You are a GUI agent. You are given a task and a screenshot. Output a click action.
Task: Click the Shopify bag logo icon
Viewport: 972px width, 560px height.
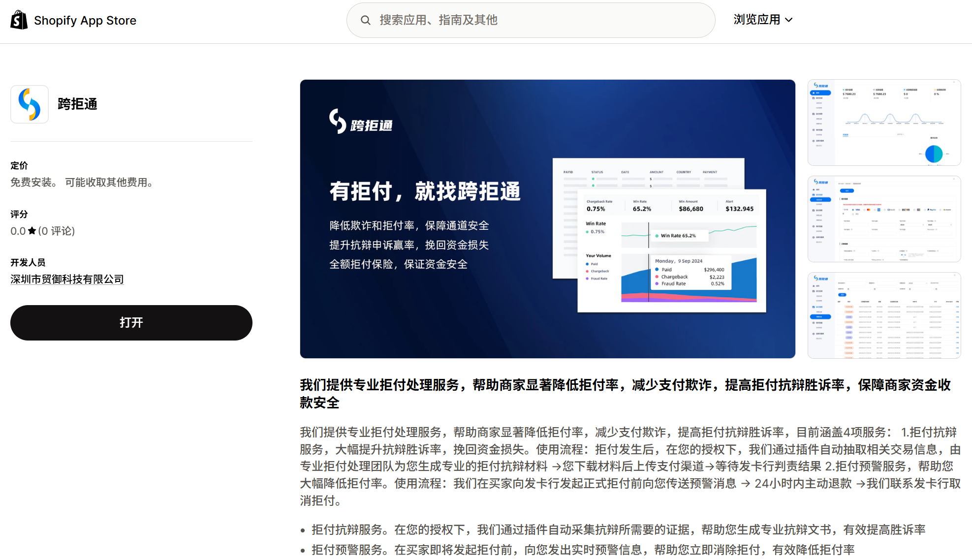point(19,20)
